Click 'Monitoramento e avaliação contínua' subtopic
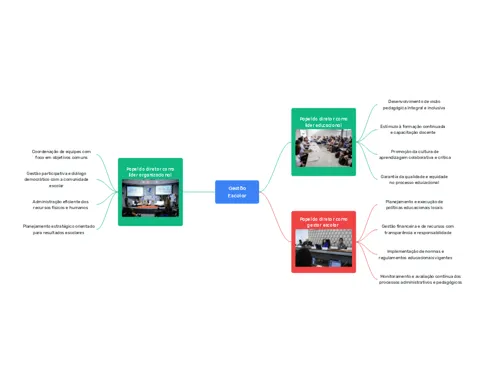The height and width of the screenshot is (384, 480). coord(420,279)
